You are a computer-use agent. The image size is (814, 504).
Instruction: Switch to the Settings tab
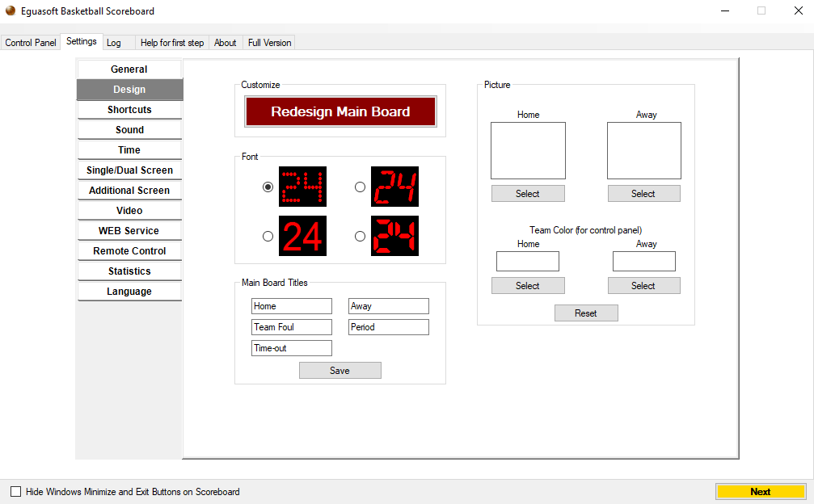click(82, 41)
